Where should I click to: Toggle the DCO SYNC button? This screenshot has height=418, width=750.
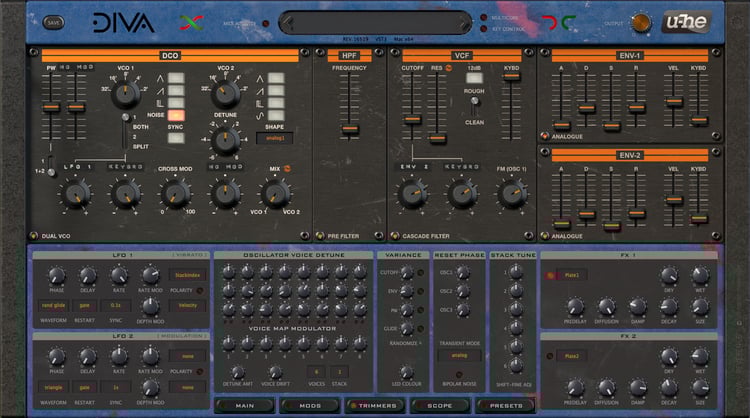[176, 138]
